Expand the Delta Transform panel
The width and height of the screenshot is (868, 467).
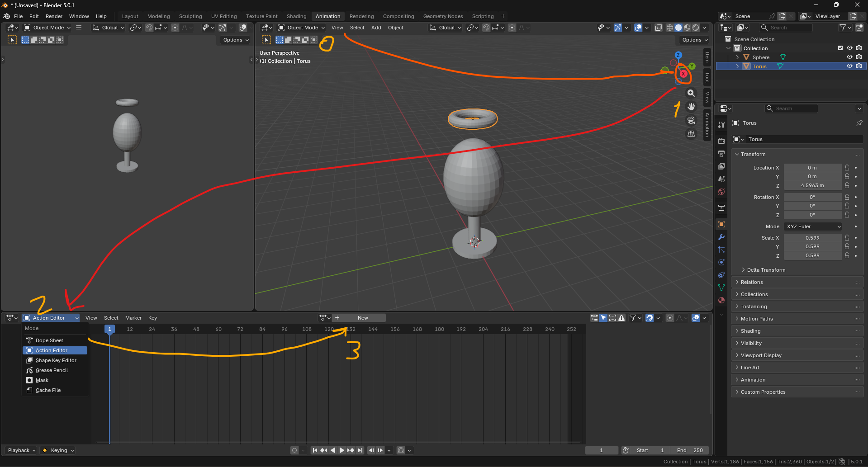[x=766, y=270]
